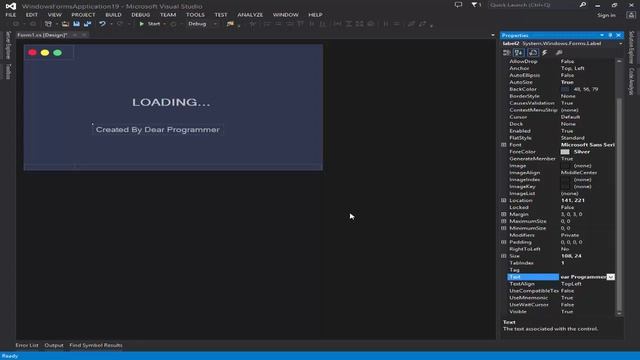Open the Toolbox side tab
The image size is (640, 360).
coord(8,71)
